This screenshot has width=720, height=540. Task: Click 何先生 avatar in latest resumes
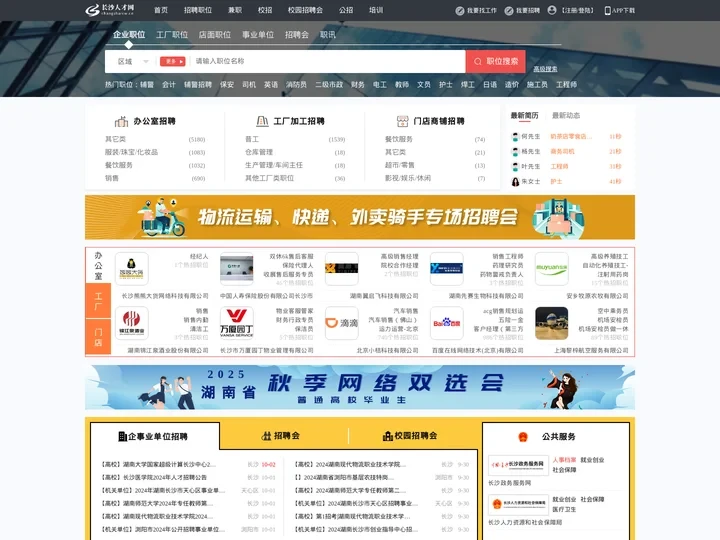point(515,136)
